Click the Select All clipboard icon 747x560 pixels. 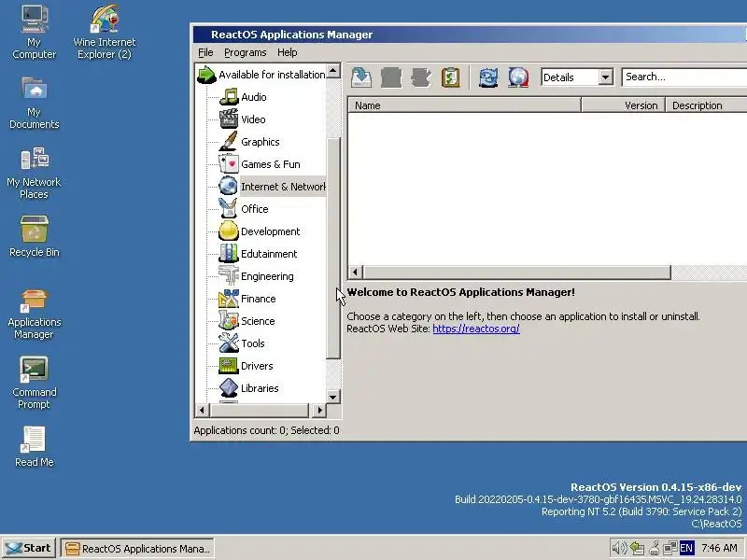point(450,77)
